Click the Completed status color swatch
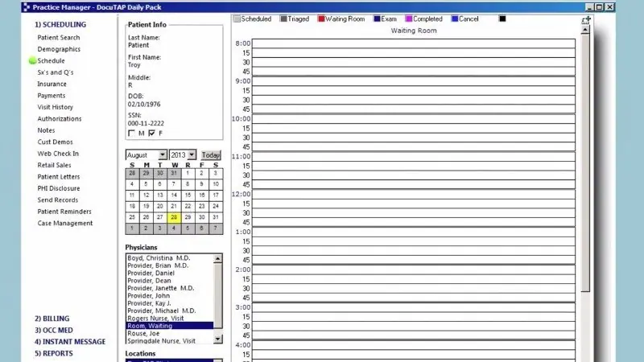 point(409,19)
